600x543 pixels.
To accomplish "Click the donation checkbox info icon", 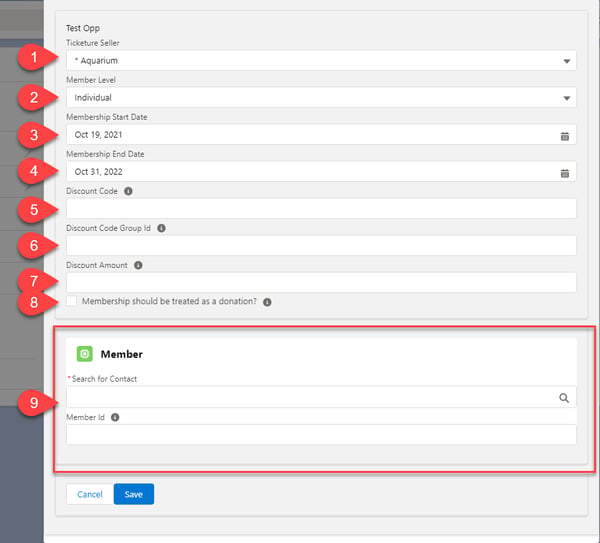I will 267,302.
